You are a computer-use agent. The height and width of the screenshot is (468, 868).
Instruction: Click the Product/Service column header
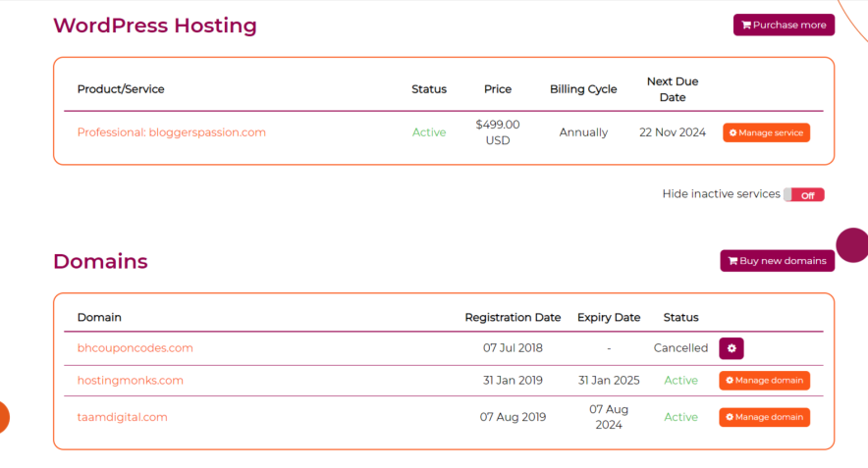point(121,89)
